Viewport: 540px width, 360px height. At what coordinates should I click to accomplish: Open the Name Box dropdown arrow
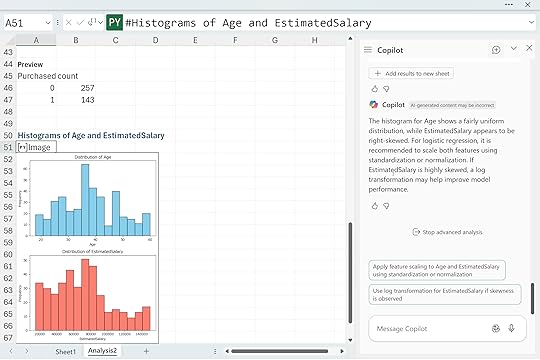48,23
